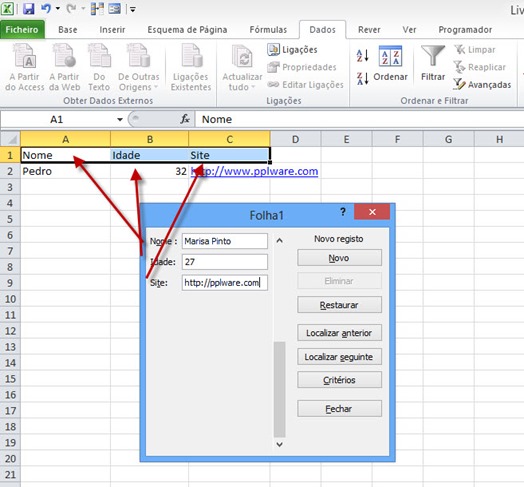Click Reaplicar filter icon
This screenshot has width=524, height=487.
480,67
